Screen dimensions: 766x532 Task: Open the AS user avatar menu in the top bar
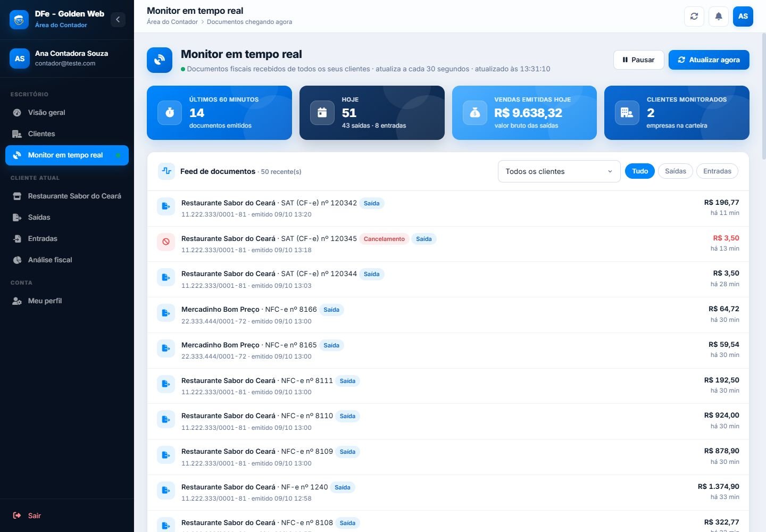tap(743, 16)
